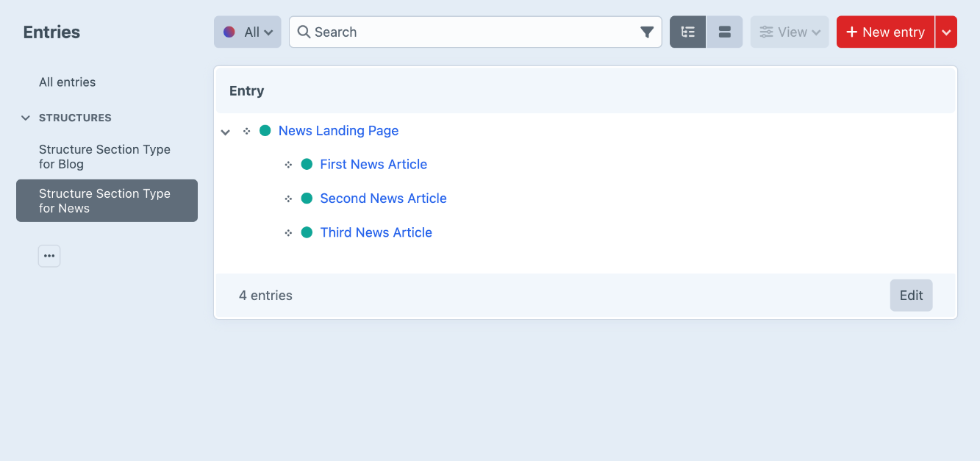The width and height of the screenshot is (980, 461).
Task: Select All entries in the sidebar
Action: [68, 82]
